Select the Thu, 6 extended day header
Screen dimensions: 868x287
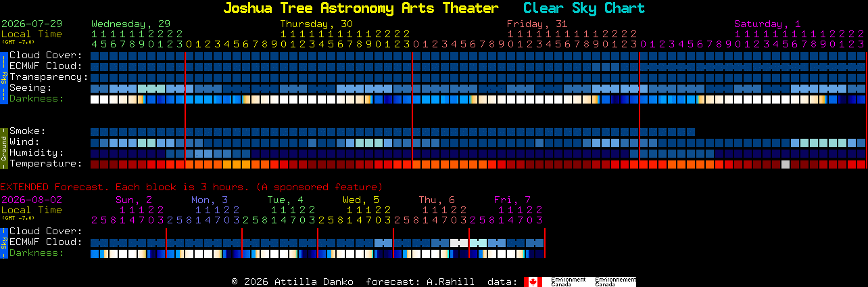[x=437, y=200]
